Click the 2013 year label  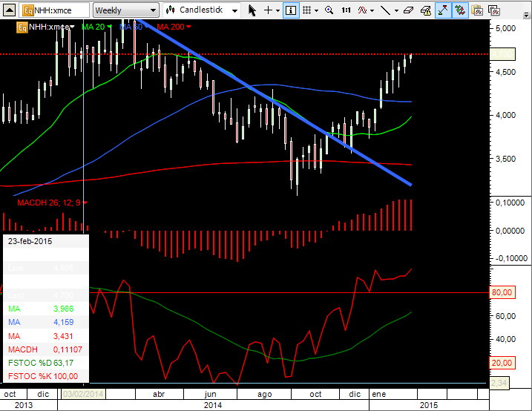coord(24,405)
